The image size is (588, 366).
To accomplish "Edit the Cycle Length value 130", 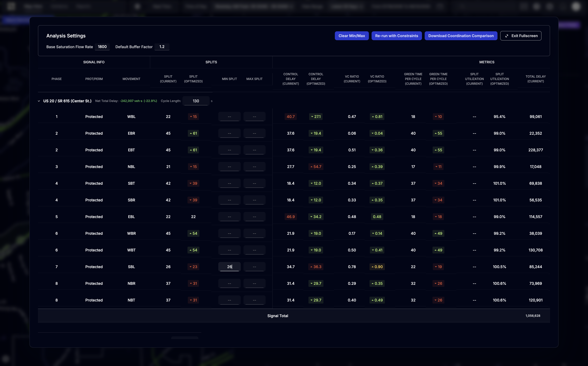I will 196,101.
